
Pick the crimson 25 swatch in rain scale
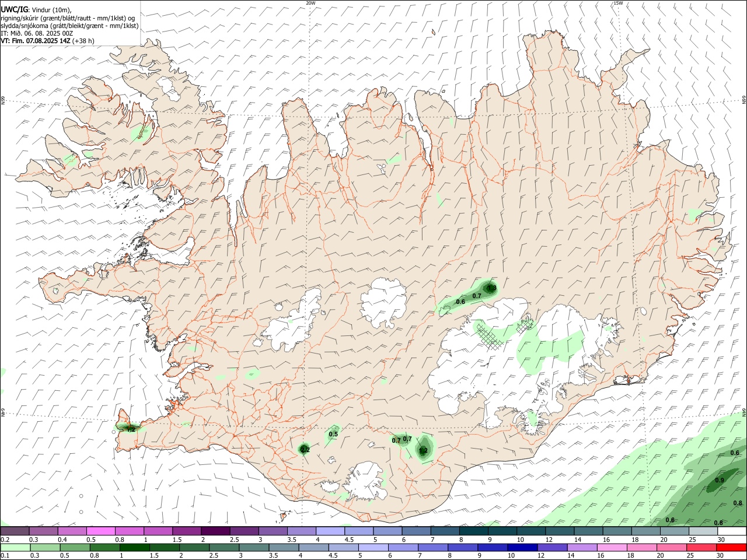702,547
